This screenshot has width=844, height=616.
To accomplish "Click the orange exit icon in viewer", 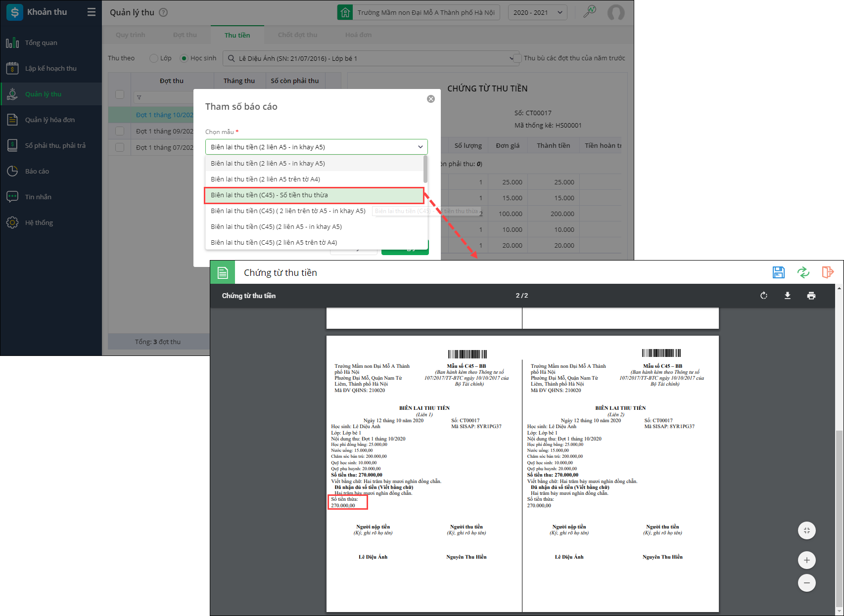I will click(828, 272).
